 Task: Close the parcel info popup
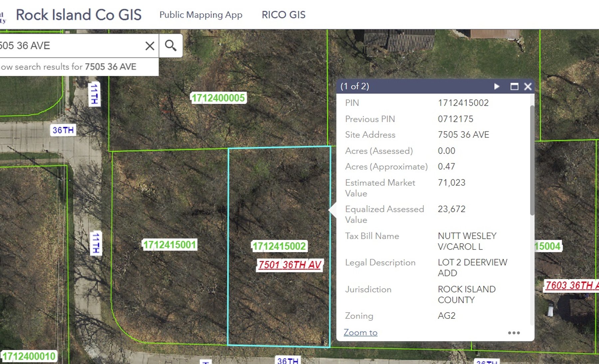pos(528,87)
